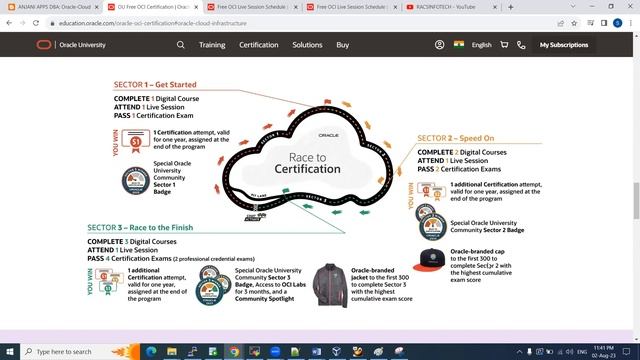Click the Oracle-branded cap image
640x360 pixels.
(x=429, y=260)
